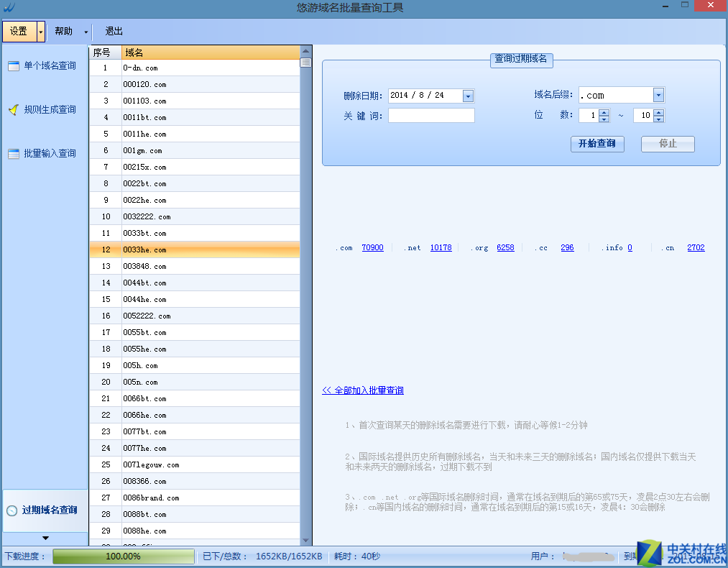Select row 0086brand.com
Screen dimensions: 728x568
coord(195,498)
